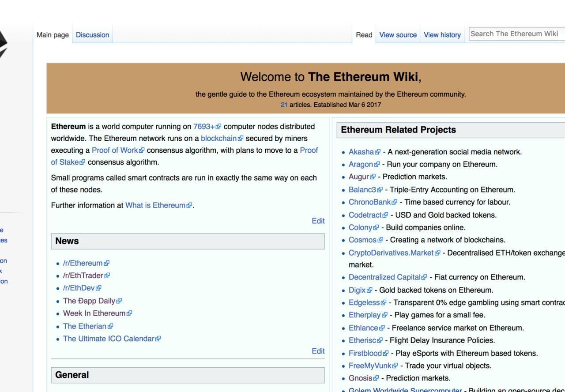Click the external-link icon beside What is Ethereum
The width and height of the screenshot is (565, 392).
tap(190, 206)
